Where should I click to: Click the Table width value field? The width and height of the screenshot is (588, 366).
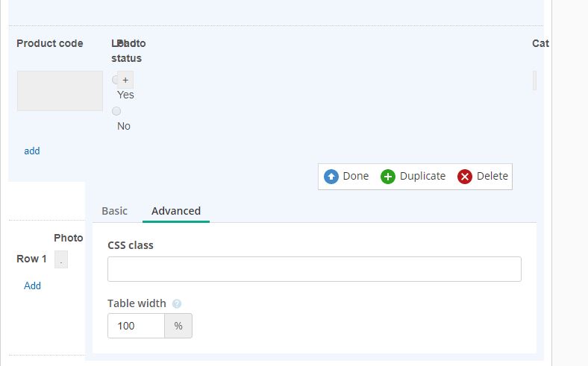136,326
